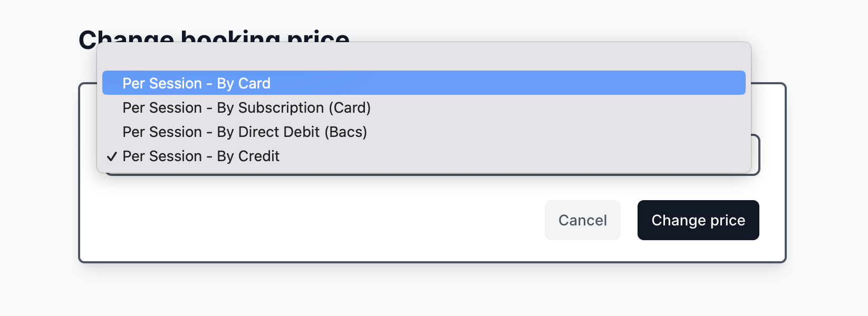
Task: Select the Per Session - By Card option
Action: 195,83
